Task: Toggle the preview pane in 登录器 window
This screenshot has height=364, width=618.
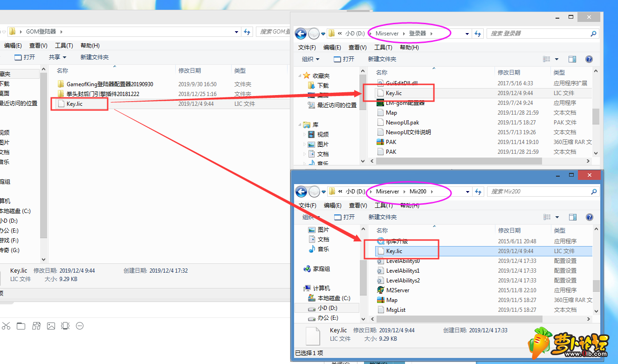Action: coord(572,59)
